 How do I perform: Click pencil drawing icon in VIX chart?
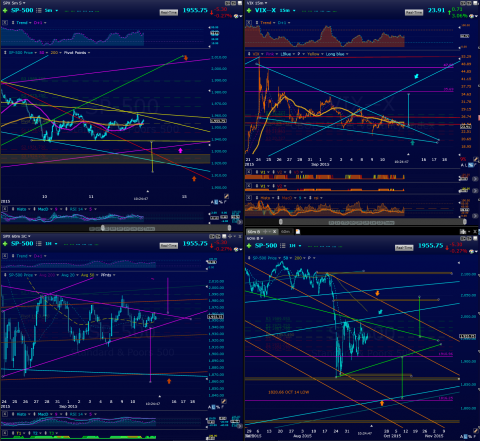[475, 159]
